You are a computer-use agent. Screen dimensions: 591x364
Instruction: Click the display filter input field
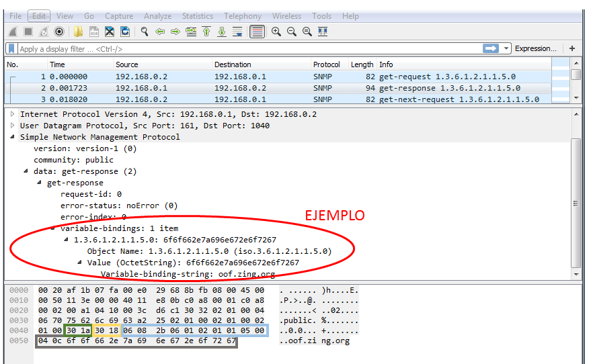tap(242, 49)
